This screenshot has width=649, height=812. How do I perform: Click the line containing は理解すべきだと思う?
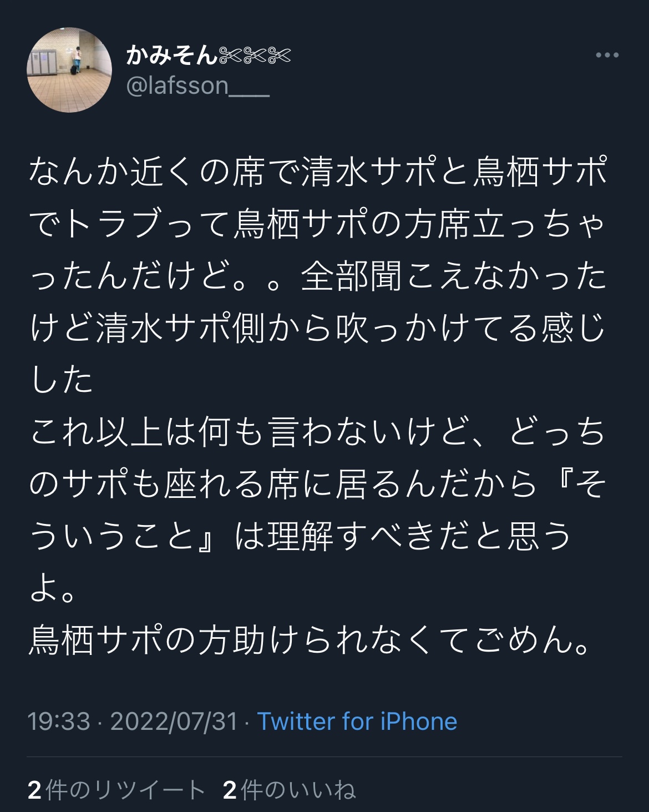(300, 538)
